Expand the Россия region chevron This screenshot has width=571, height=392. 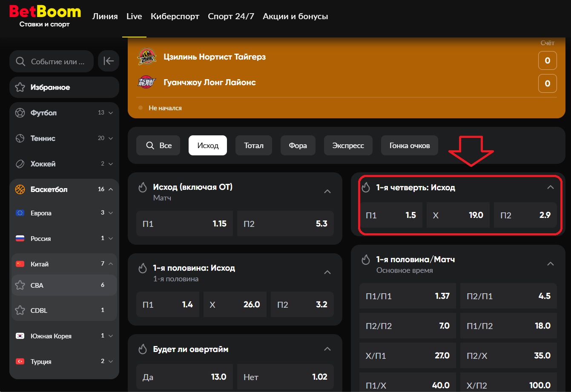[111, 238]
